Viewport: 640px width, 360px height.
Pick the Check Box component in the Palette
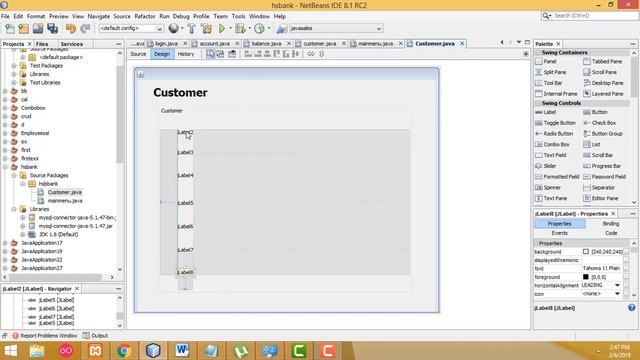click(600, 123)
